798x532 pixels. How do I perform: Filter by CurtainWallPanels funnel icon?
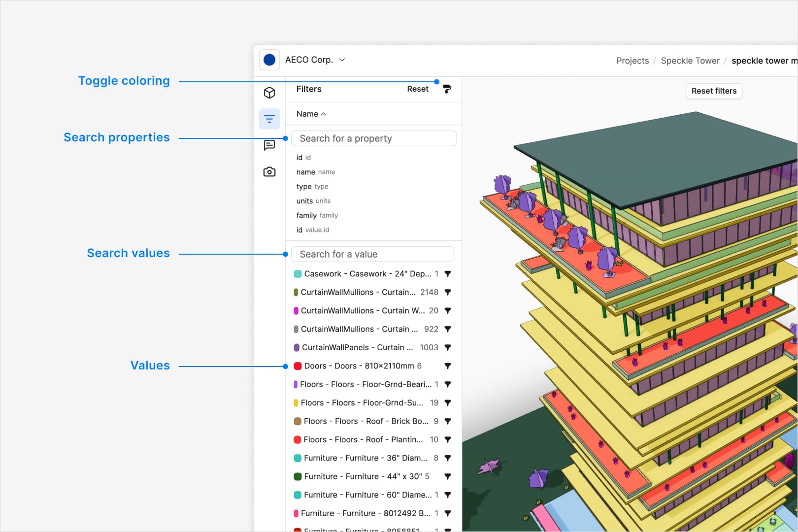(448, 348)
